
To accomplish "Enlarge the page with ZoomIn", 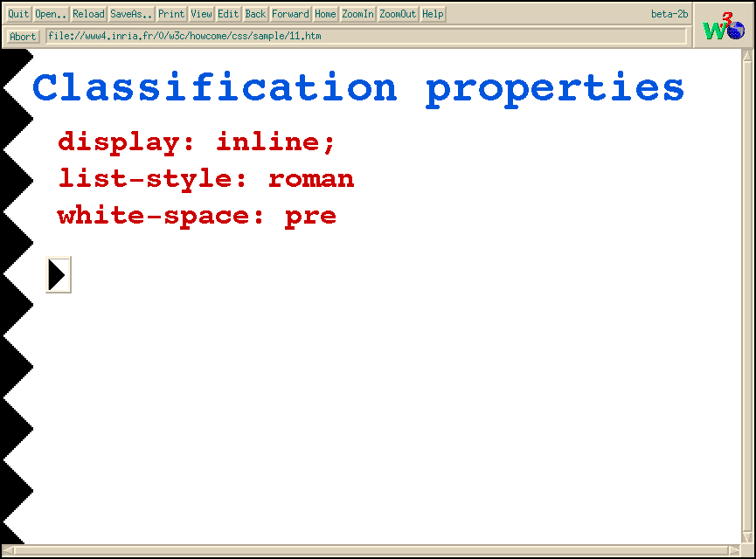I will pos(357,14).
